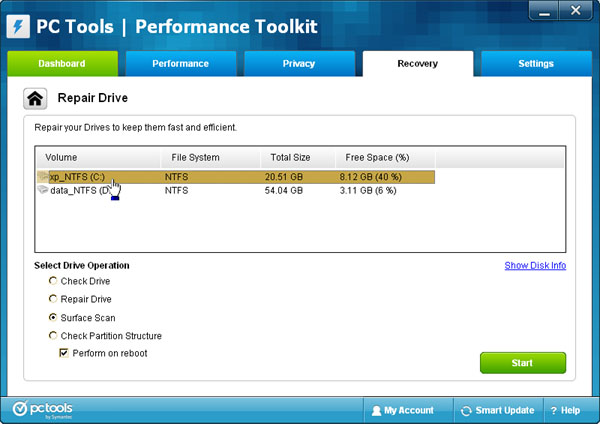The height and width of the screenshot is (424, 600).
Task: Run Smart Update from bottom bar
Action: click(x=497, y=410)
